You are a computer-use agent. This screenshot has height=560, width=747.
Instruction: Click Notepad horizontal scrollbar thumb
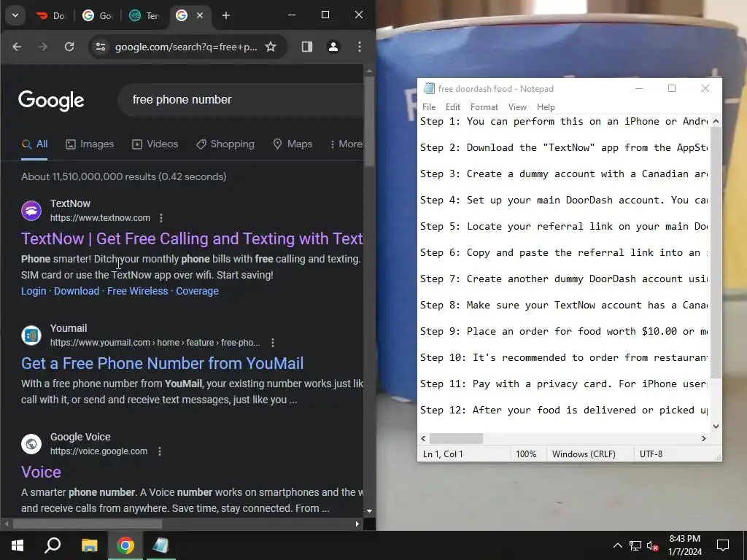pyautogui.click(x=456, y=438)
